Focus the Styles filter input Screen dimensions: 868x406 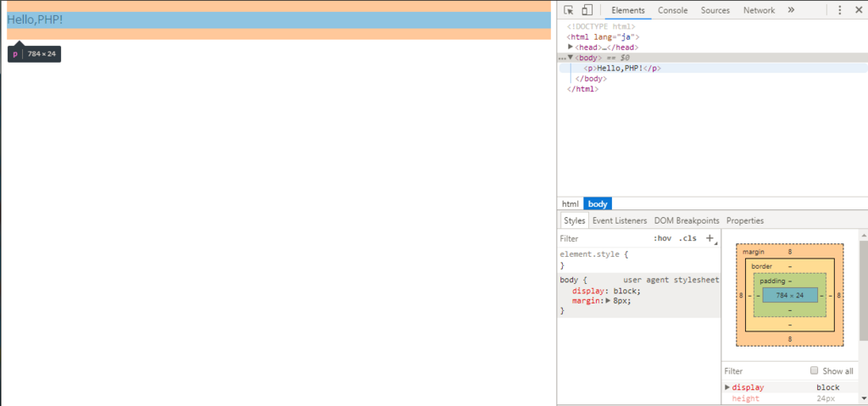click(604, 238)
